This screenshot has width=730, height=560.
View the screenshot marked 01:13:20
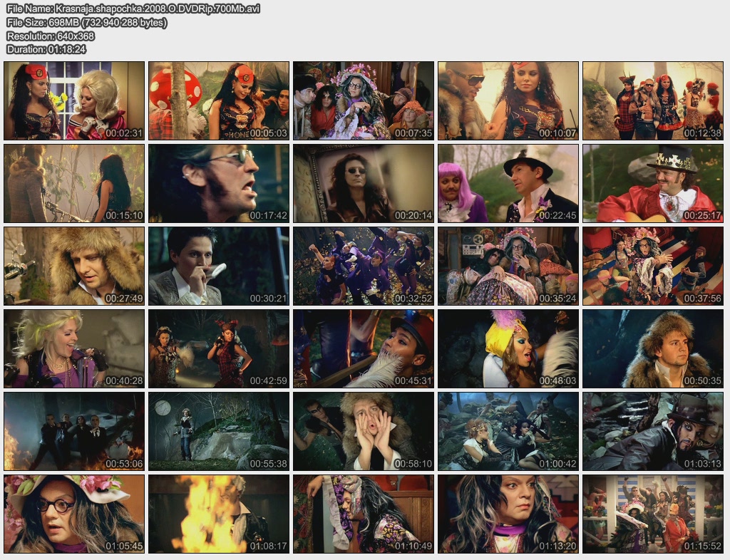tap(508, 514)
